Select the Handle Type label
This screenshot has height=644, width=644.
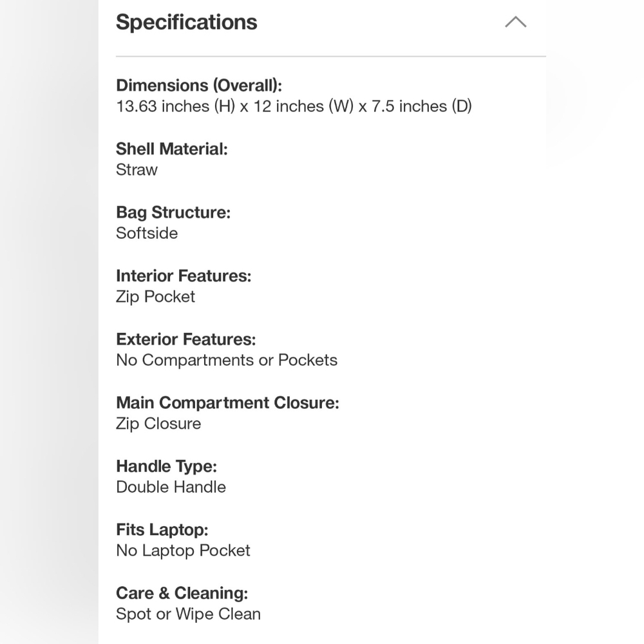167,466
